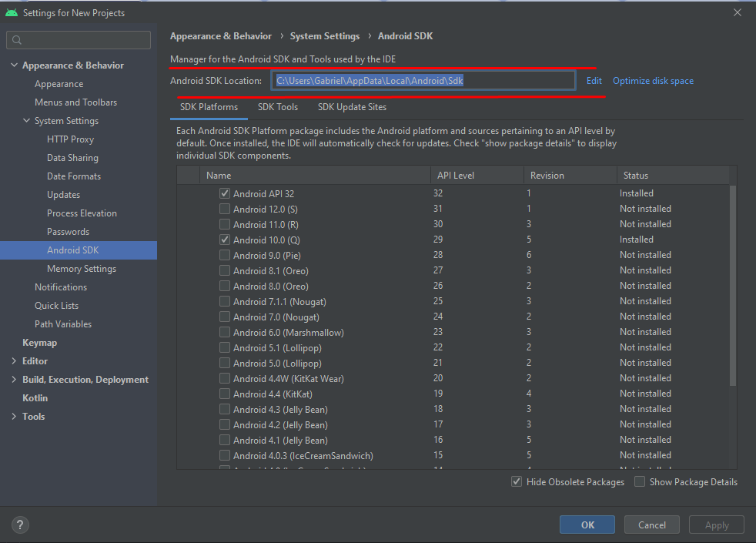Check the Android 7.1.1 (Nougat) checkbox

tap(225, 301)
